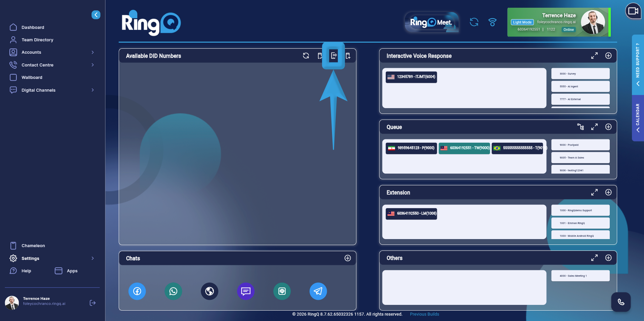Click the Facebook Messenger chat icon

pos(137,291)
